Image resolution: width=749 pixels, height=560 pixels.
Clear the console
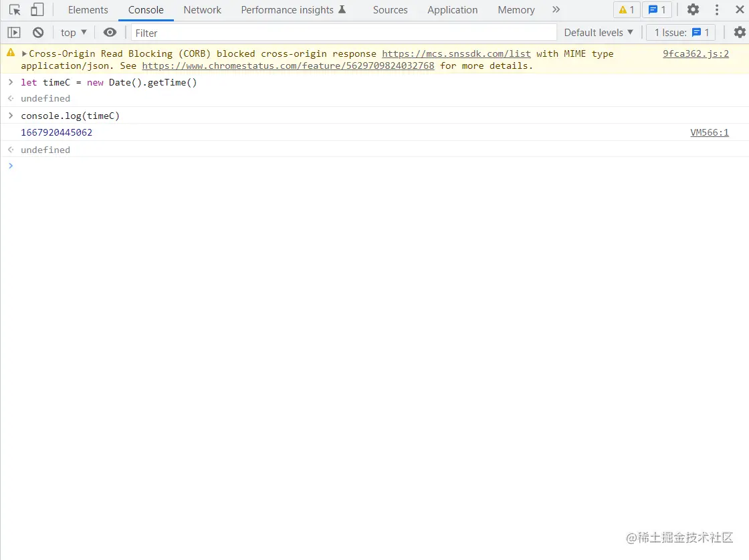(38, 33)
